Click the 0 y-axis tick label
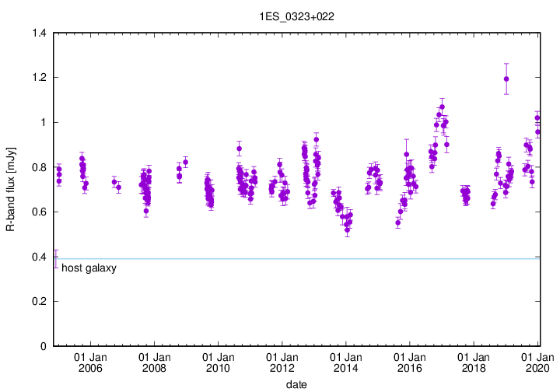The image size is (560, 392). (43, 346)
